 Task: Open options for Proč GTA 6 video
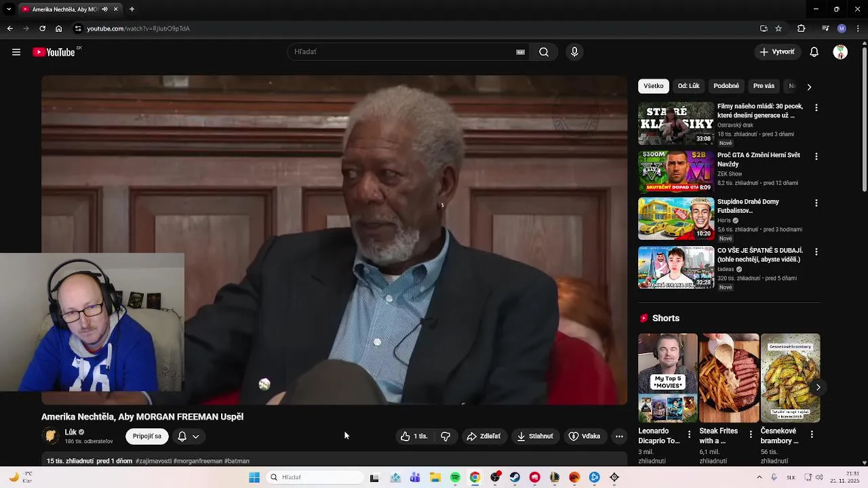(816, 157)
